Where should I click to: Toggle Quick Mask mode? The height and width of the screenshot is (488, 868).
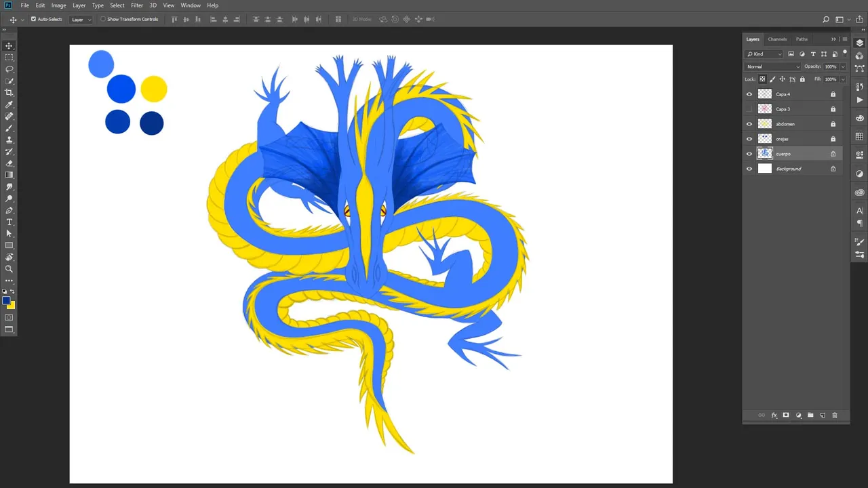(x=9, y=317)
